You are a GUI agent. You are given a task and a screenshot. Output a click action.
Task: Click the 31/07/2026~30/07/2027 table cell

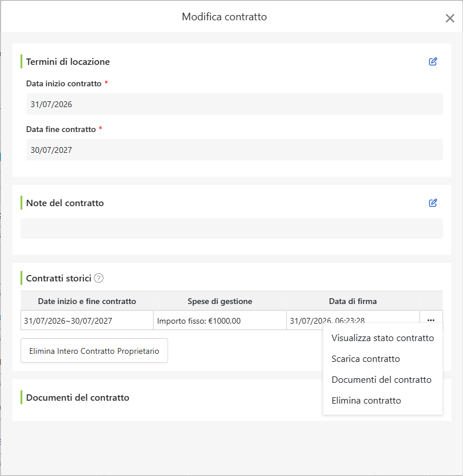click(x=87, y=320)
